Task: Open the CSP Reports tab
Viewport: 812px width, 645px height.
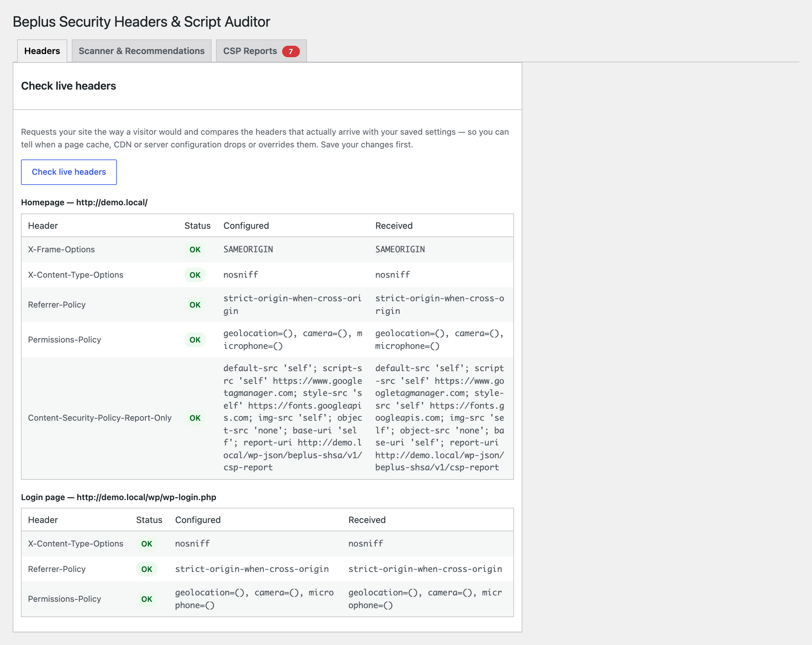Action: [261, 51]
